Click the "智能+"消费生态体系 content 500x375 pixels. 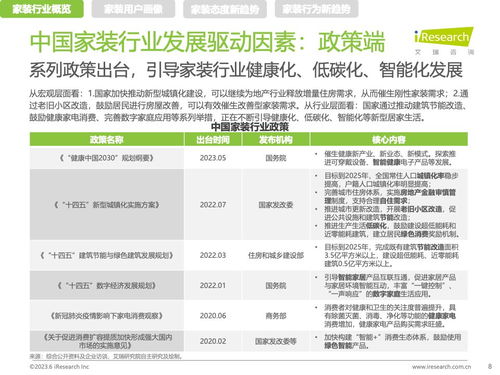(389, 341)
